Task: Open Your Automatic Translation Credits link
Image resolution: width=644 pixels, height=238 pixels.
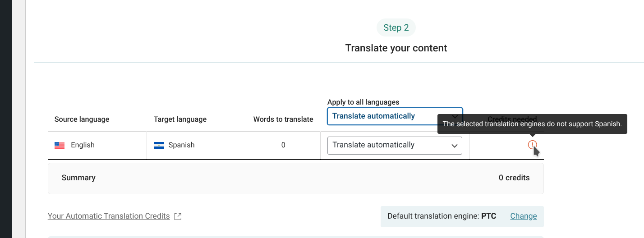Action: point(109,216)
